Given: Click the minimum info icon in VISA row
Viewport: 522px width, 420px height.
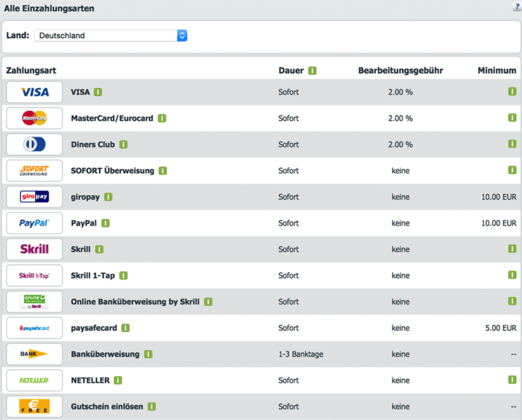Looking at the screenshot, I should point(512,91).
